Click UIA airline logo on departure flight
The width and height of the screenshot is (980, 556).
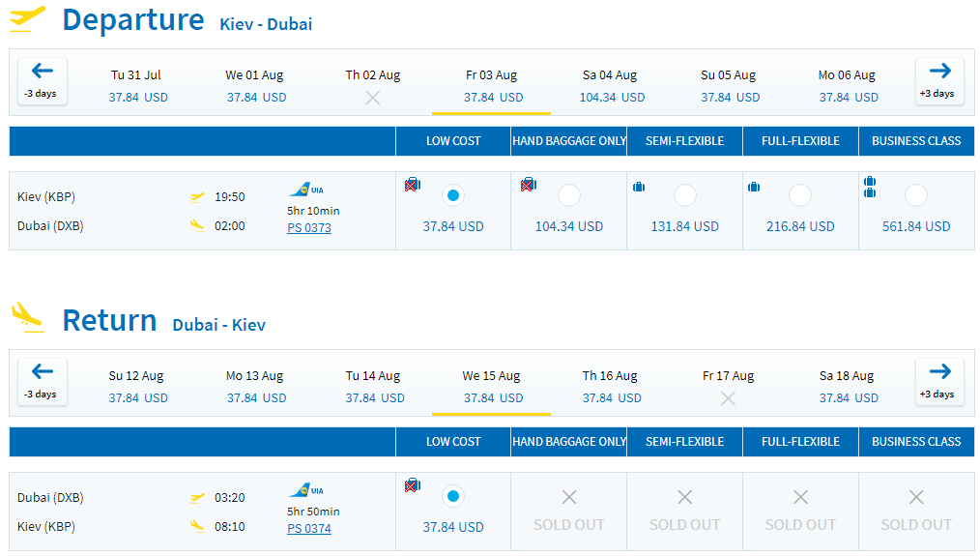pos(306,189)
